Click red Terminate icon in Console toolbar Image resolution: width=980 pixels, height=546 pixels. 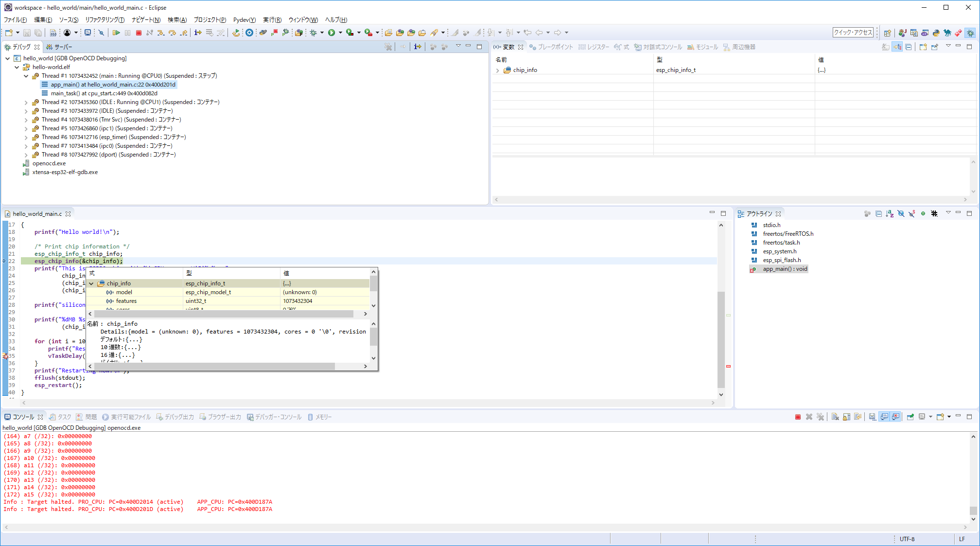click(x=798, y=417)
